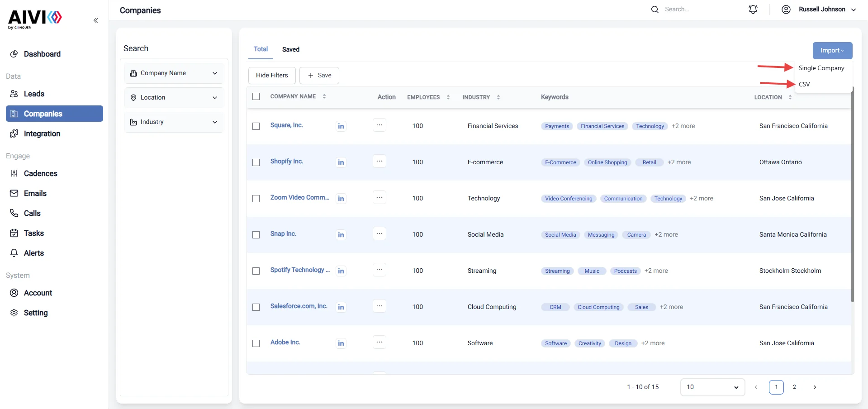The width and height of the screenshot is (868, 409).
Task: Open the notifications bell
Action: [x=753, y=10]
